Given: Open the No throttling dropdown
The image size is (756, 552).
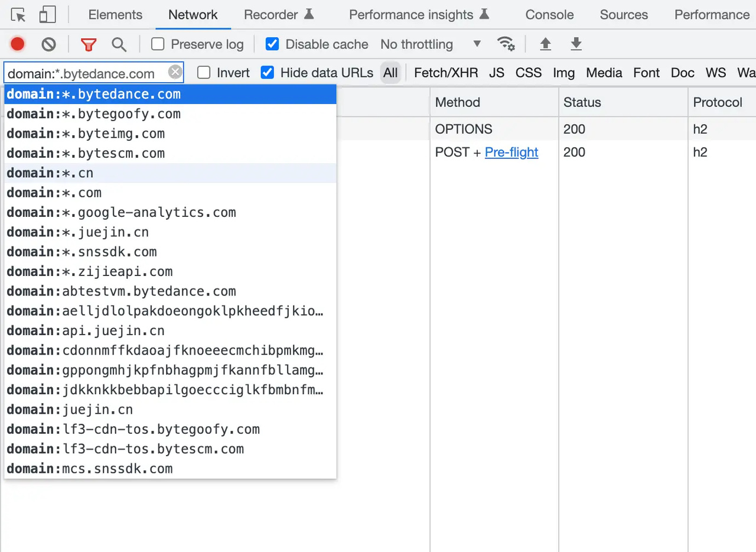Looking at the screenshot, I should [431, 44].
